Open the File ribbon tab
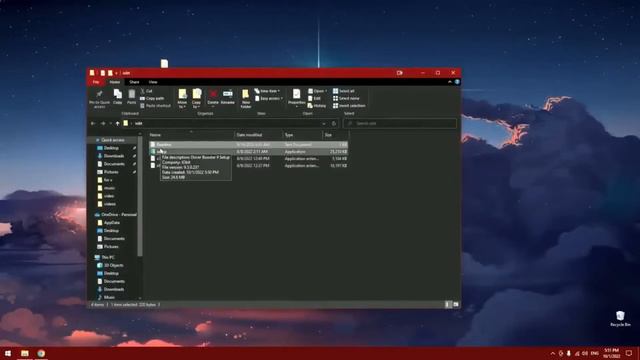This screenshot has width=640, height=360. click(96, 82)
